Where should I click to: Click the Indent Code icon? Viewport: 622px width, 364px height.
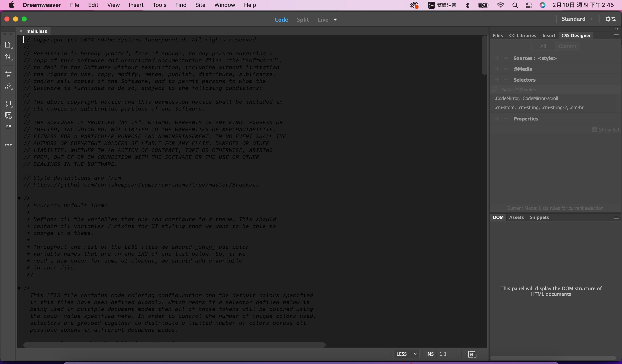click(8, 127)
